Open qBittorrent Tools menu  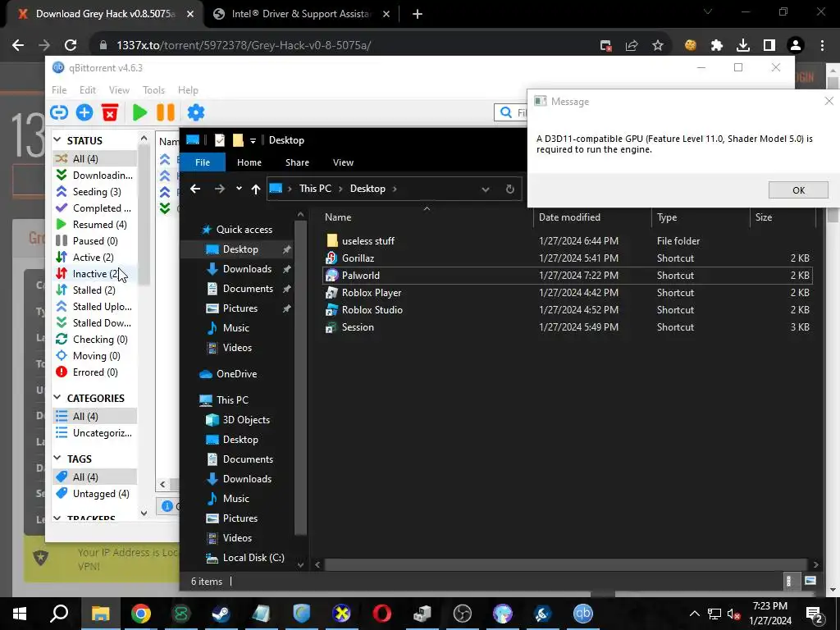coord(153,90)
